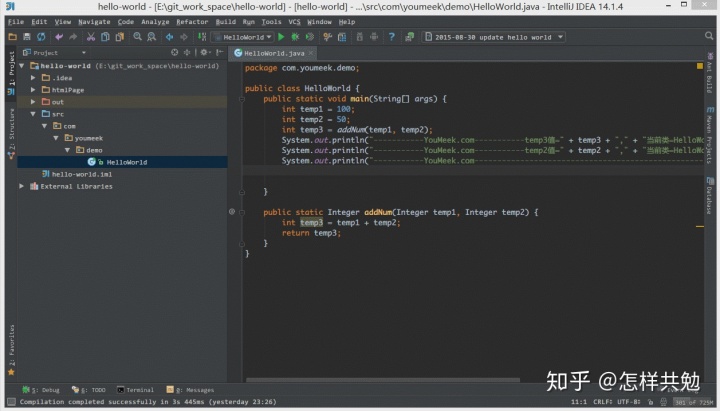Click the Find magnifier icon in toolbar

[x=137, y=37]
